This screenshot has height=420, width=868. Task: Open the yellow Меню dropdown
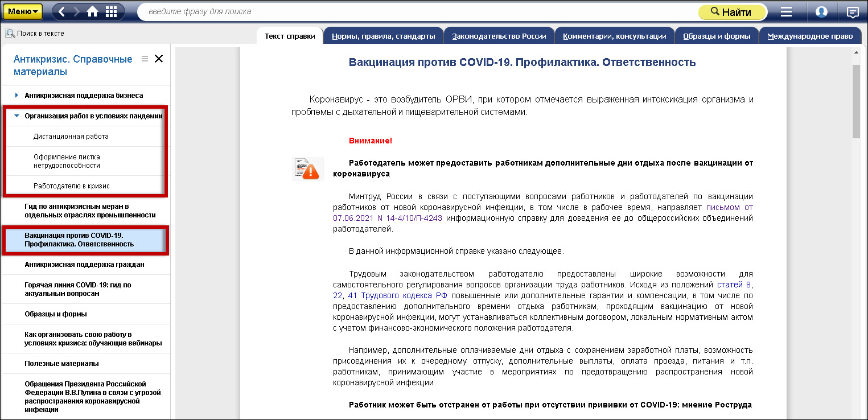23,11
